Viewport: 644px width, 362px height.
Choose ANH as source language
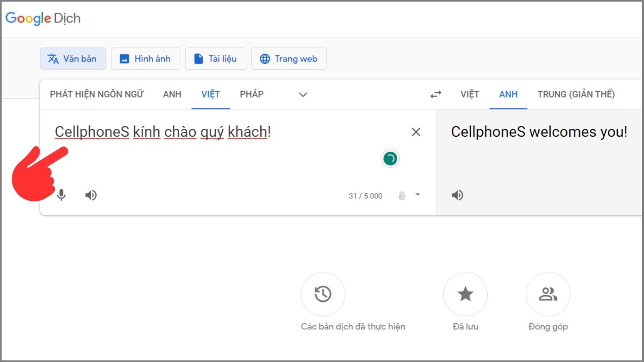pos(172,94)
